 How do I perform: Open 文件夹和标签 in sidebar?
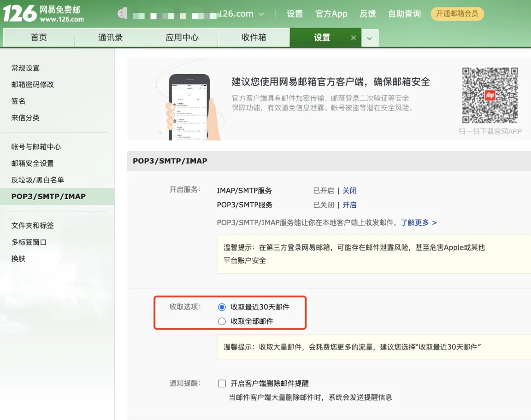pyautogui.click(x=33, y=226)
